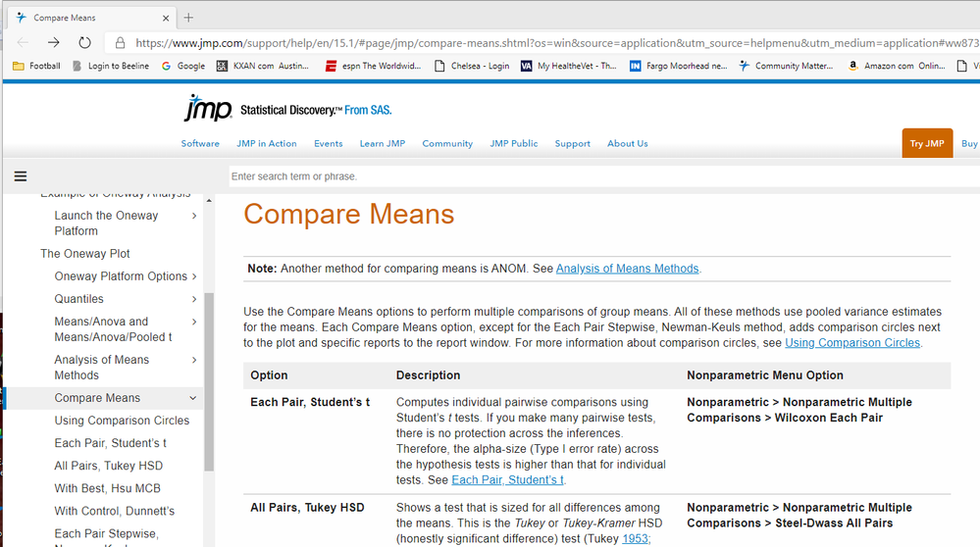980x547 pixels.
Task: Open the JMP Public menu item
Action: pyautogui.click(x=514, y=144)
